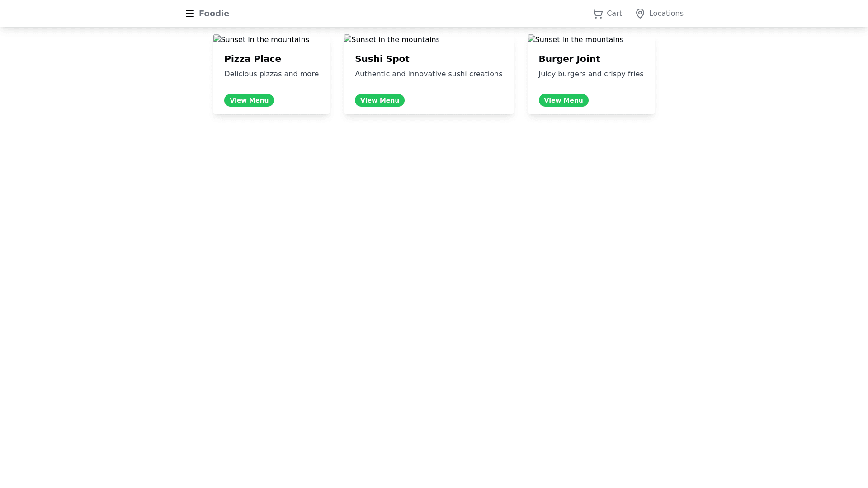Select the Pizza Place heading

pos(252,59)
